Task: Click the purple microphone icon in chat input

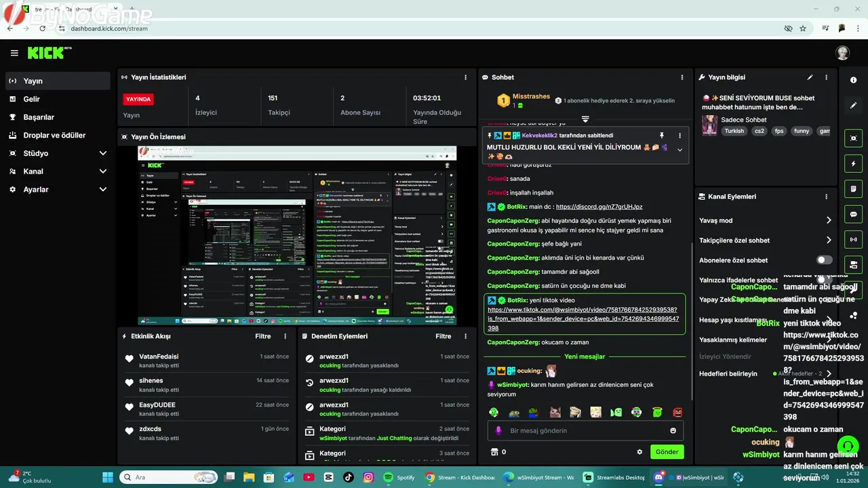Action: click(x=498, y=430)
